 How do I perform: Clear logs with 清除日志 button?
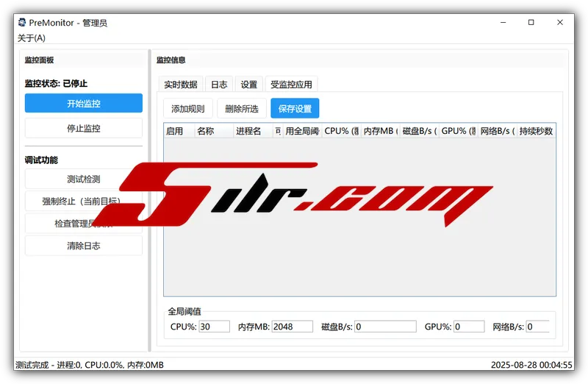[84, 246]
